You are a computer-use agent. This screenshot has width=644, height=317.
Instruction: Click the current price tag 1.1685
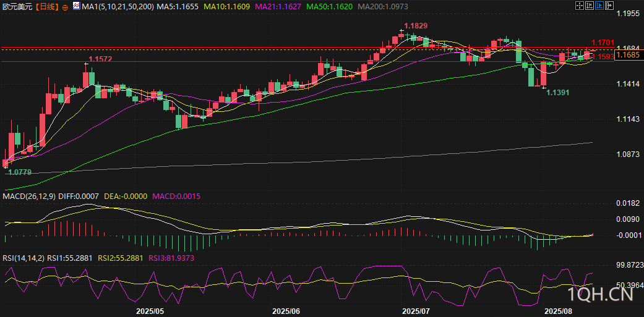pos(628,54)
